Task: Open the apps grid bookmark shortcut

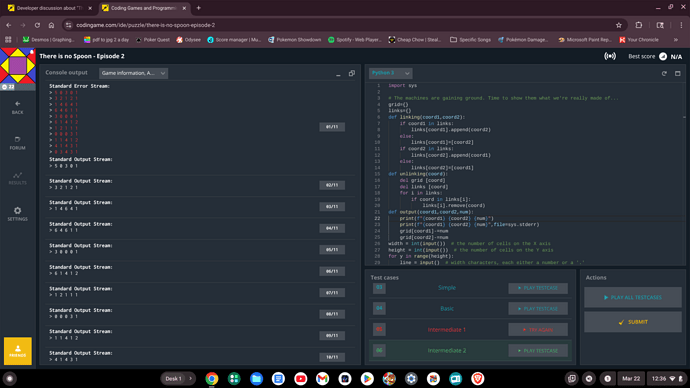Action: [x=8, y=40]
